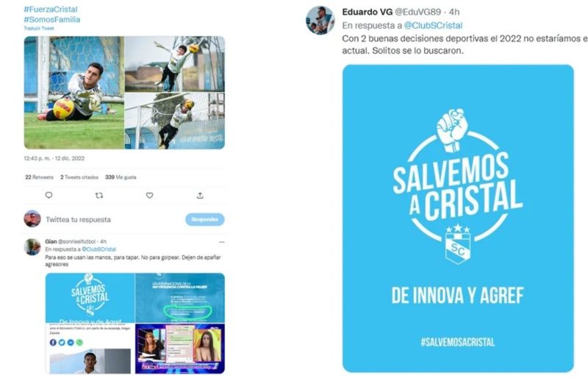Open the Salvemos a Cristal large image
The width and height of the screenshot is (588, 378).
click(x=458, y=218)
